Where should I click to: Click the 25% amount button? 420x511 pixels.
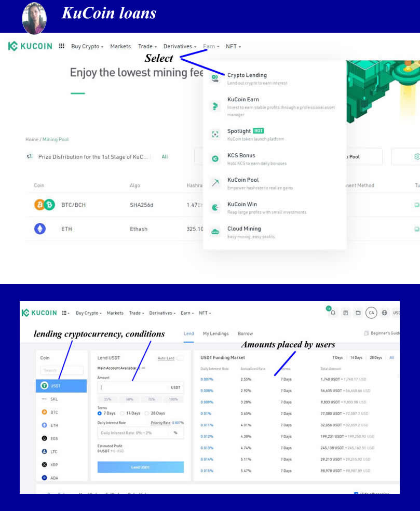click(x=107, y=399)
